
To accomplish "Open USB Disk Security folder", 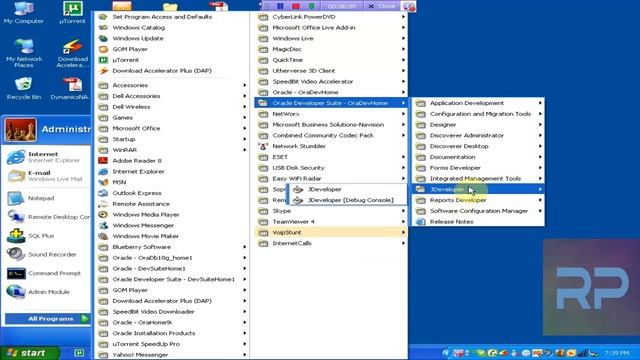I will click(x=331, y=168).
